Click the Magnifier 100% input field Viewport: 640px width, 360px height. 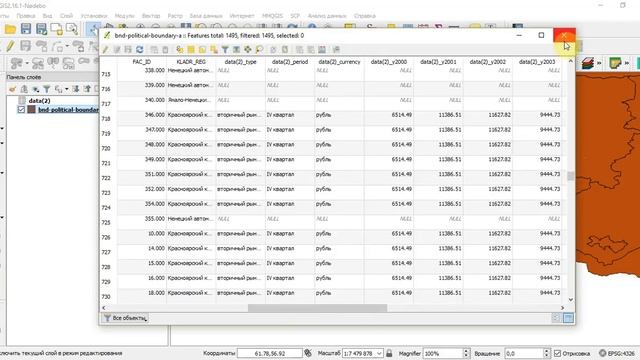pyautogui.click(x=443, y=353)
